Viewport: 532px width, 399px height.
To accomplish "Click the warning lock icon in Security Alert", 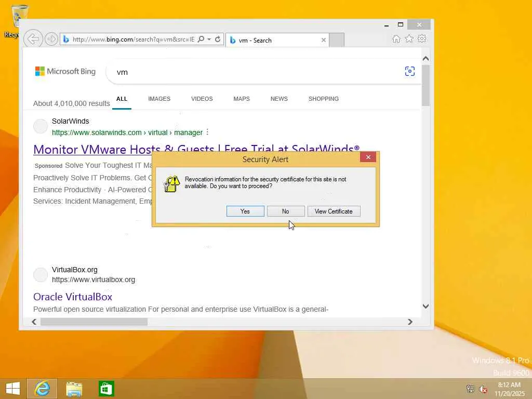I will (x=171, y=183).
